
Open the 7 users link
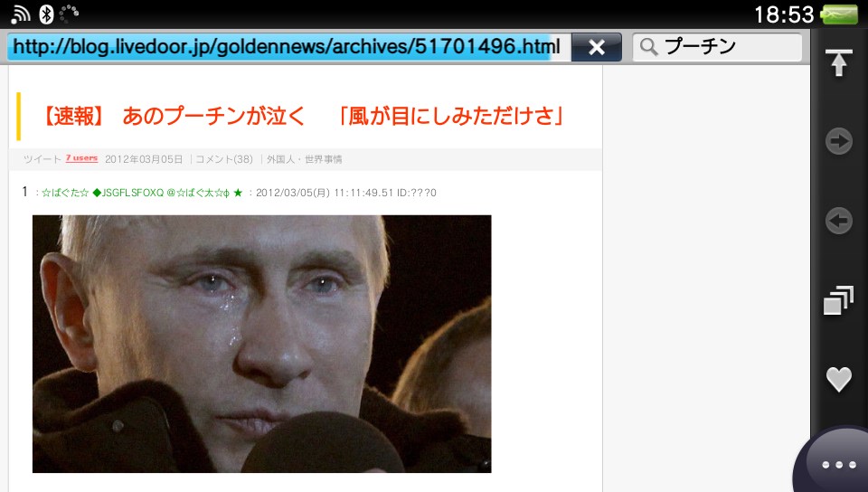[81, 158]
